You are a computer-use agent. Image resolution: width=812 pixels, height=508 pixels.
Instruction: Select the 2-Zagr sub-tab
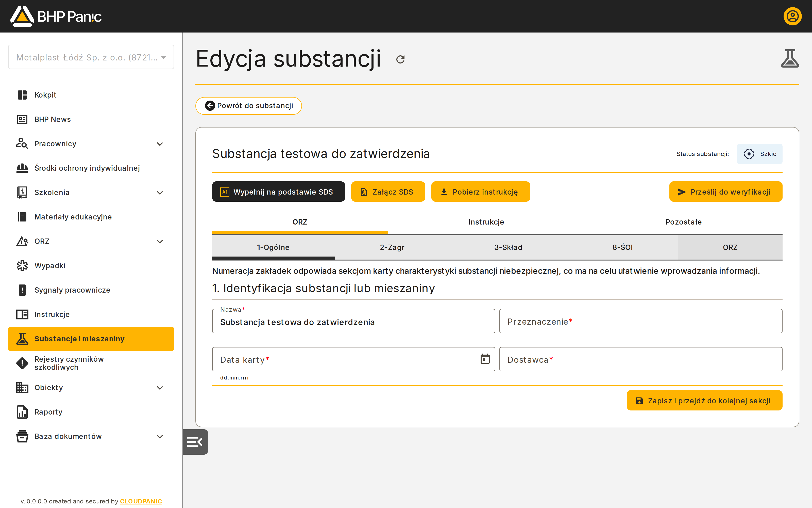[392, 247]
